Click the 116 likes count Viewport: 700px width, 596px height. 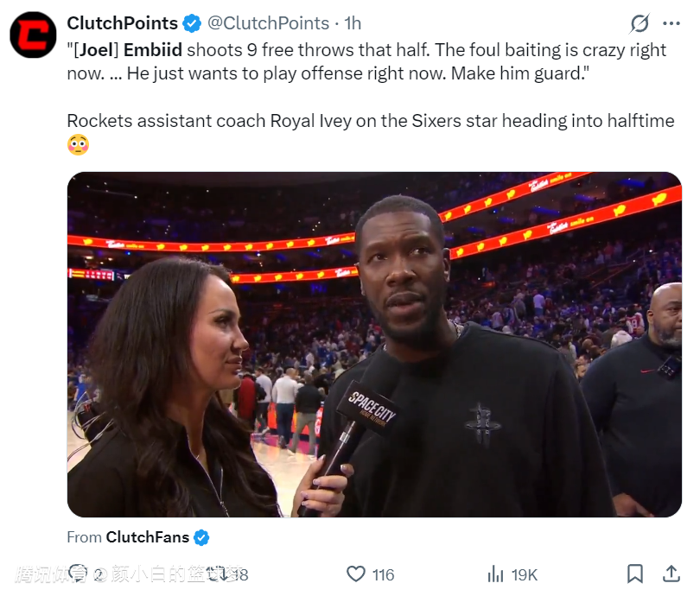click(383, 574)
